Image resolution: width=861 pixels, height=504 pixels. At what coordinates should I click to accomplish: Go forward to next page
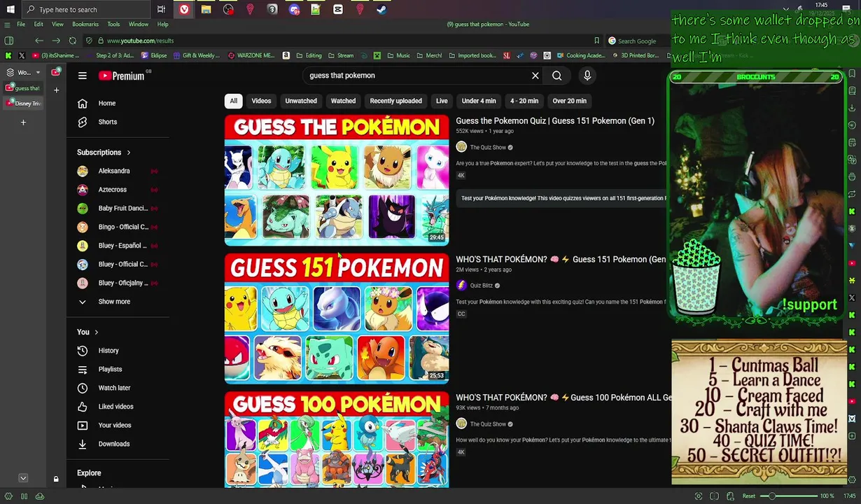point(56,41)
